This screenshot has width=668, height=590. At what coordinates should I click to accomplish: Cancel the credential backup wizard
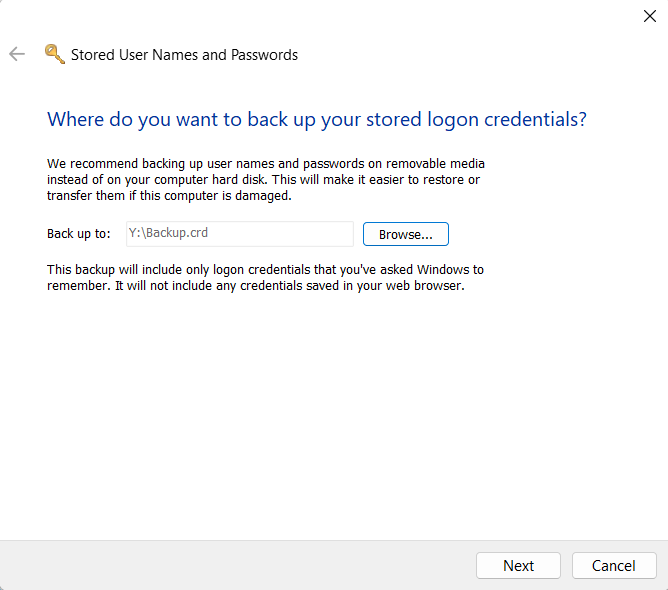coord(614,565)
